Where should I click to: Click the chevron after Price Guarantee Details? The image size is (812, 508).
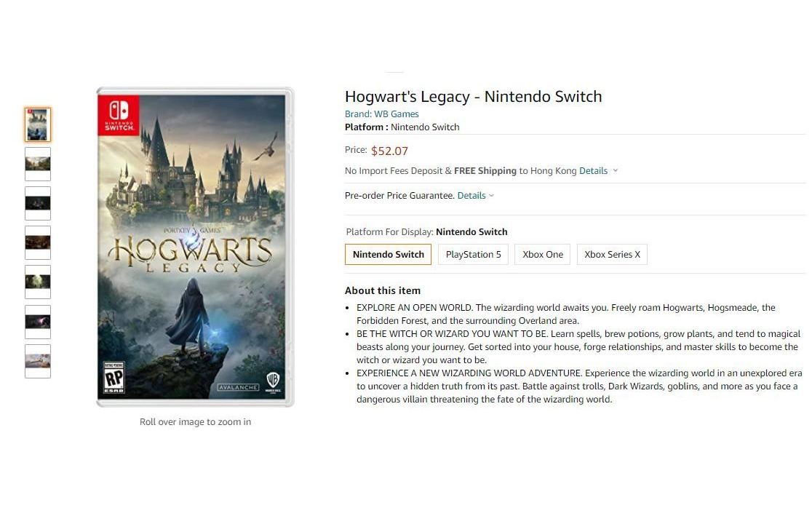coord(491,196)
